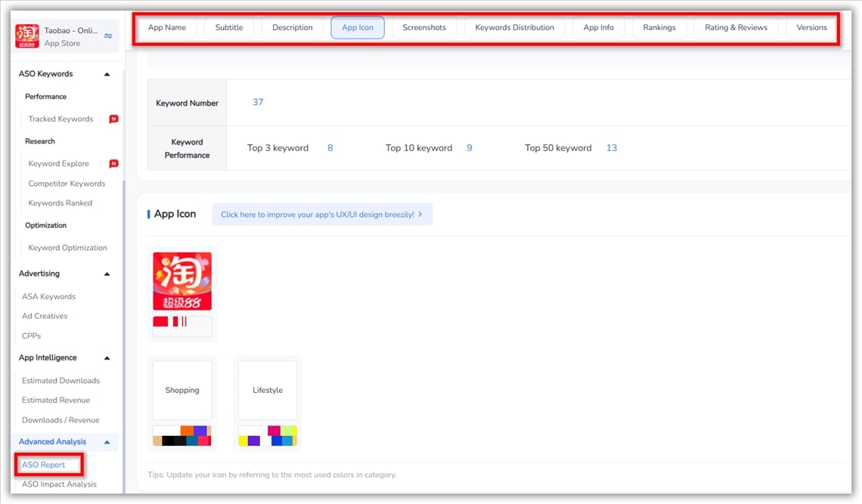This screenshot has width=862, height=504.
Task: Open Competitor Keywords in sidebar
Action: pyautogui.click(x=67, y=184)
